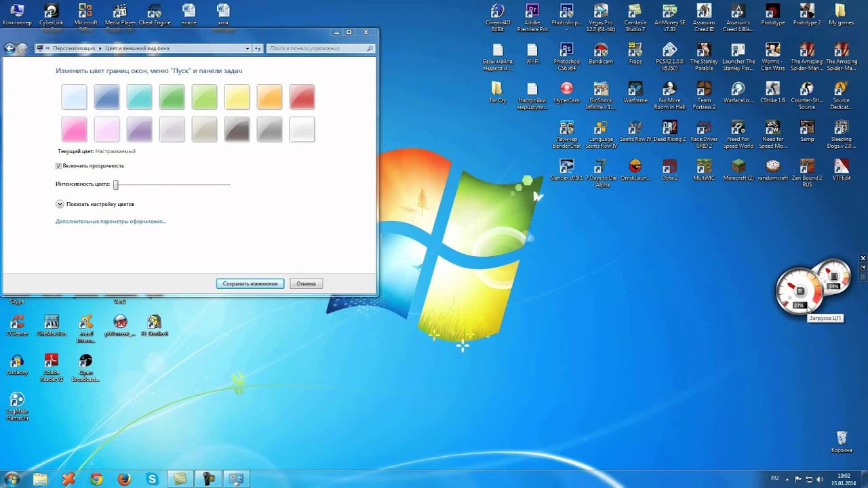Select Cheat Engine desktop icon
Image resolution: width=868 pixels, height=488 pixels.
(x=155, y=14)
